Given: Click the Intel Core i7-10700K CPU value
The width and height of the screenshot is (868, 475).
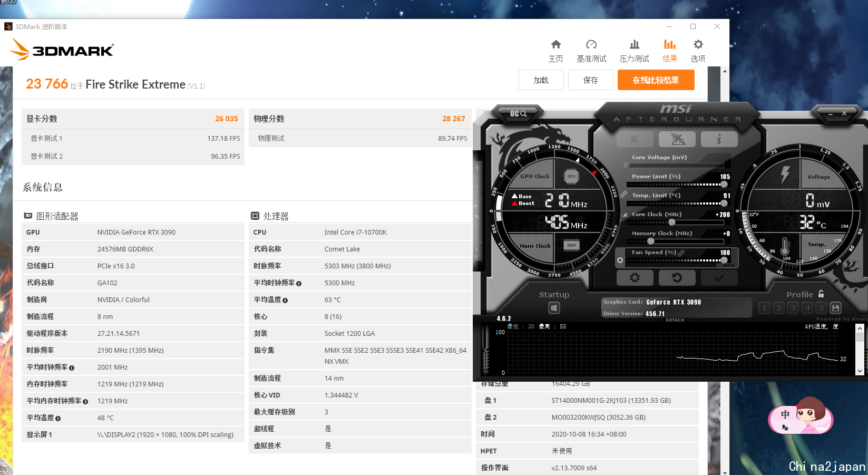Looking at the screenshot, I should [x=356, y=232].
